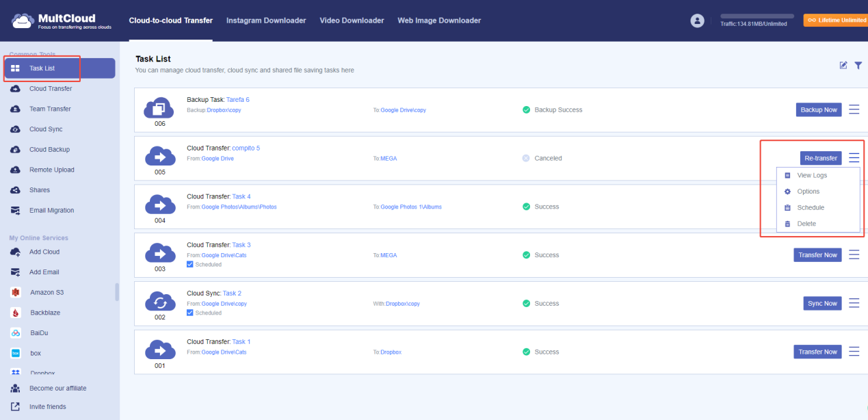This screenshot has height=420, width=868.
Task: Open hamburger menu for Task 1
Action: (x=854, y=352)
